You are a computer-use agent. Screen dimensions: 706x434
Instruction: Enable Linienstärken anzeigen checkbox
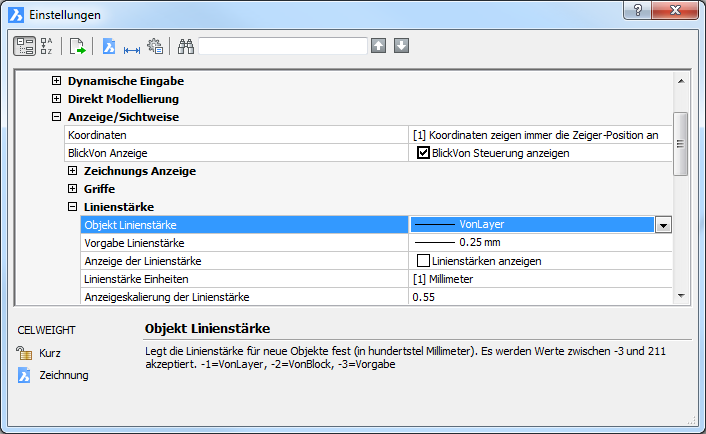point(423,261)
